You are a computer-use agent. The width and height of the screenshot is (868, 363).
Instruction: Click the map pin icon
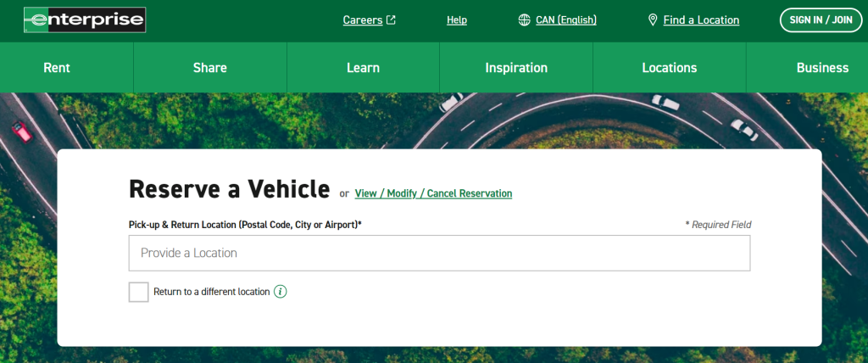click(x=653, y=20)
